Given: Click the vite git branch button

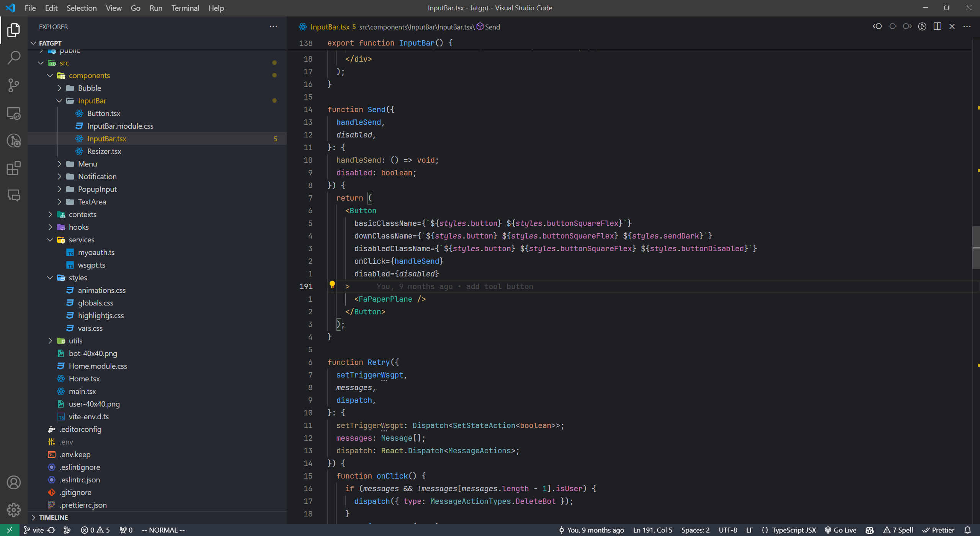Looking at the screenshot, I should coord(34,530).
